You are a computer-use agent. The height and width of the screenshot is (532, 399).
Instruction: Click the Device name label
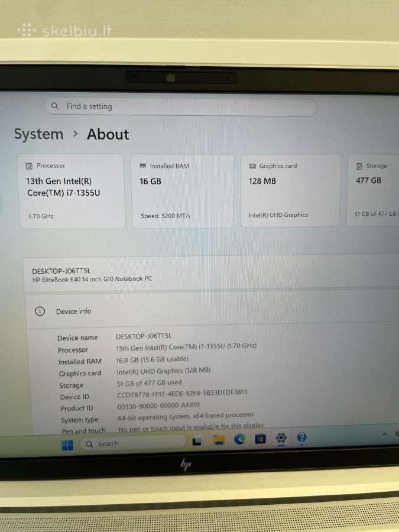pos(77,338)
